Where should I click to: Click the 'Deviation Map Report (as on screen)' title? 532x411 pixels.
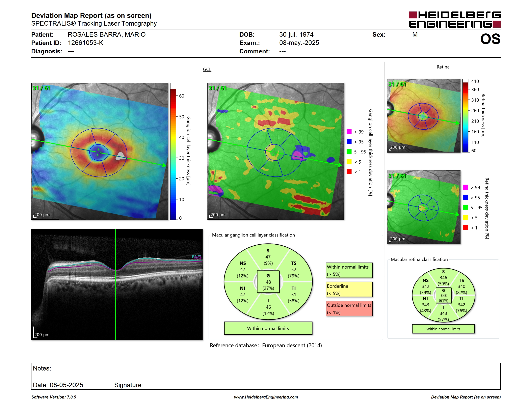coord(91,16)
